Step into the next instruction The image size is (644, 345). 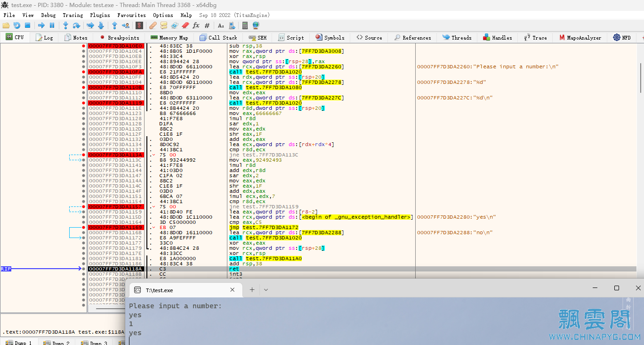(x=66, y=25)
